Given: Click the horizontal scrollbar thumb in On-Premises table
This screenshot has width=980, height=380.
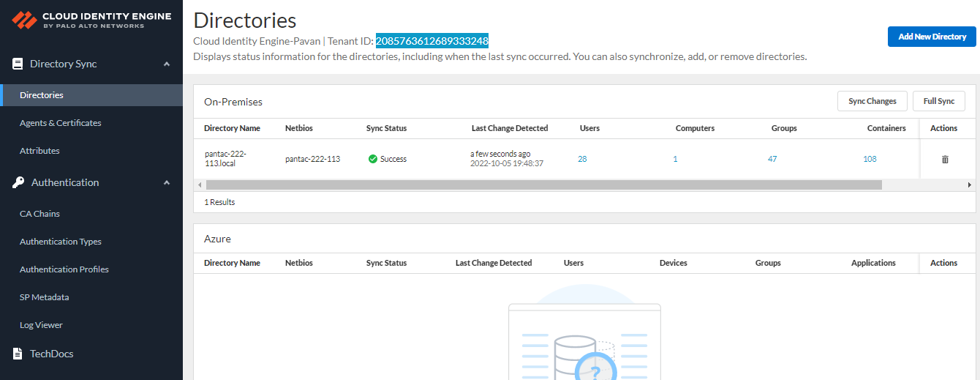Looking at the screenshot, I should 543,185.
